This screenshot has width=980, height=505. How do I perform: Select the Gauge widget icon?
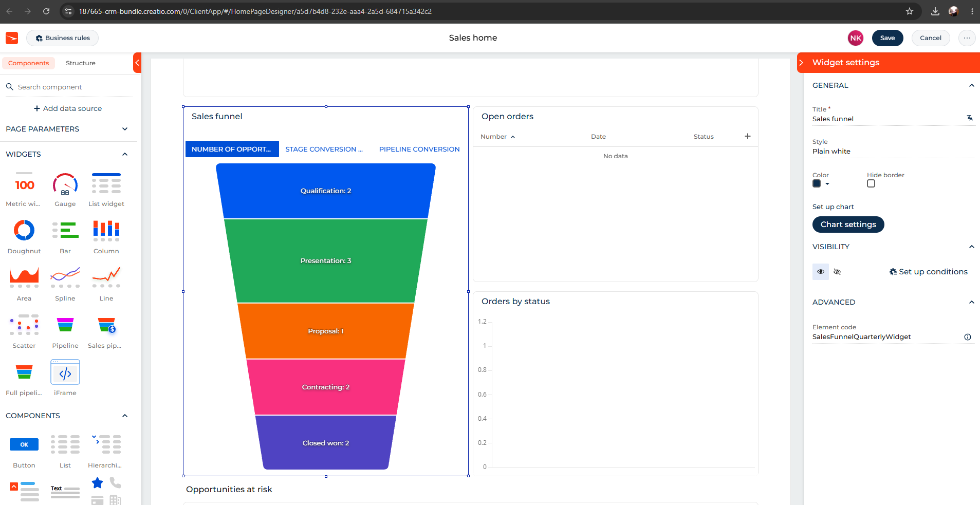point(65,185)
